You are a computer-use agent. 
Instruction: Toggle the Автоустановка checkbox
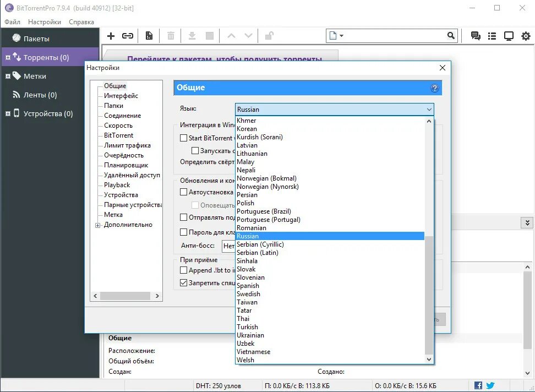coord(184,192)
